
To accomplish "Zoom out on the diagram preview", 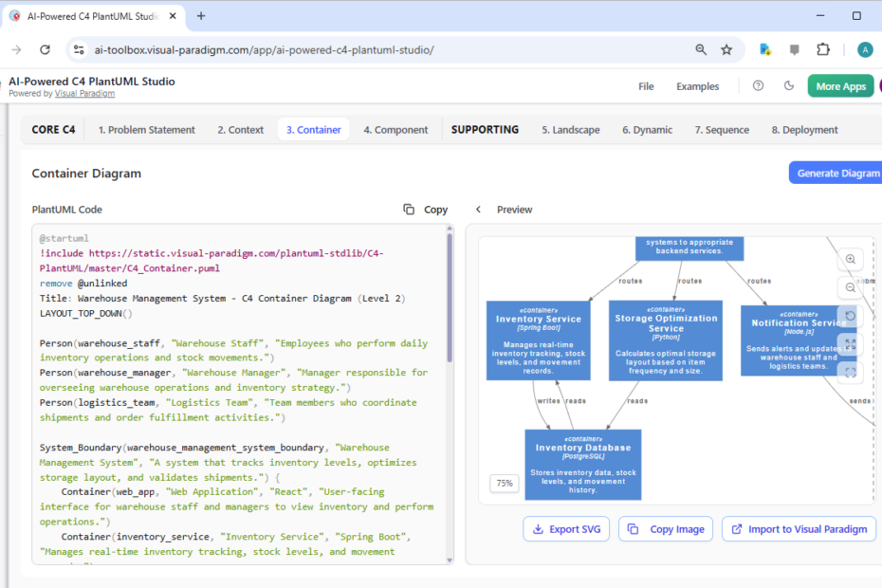I will pos(851,287).
